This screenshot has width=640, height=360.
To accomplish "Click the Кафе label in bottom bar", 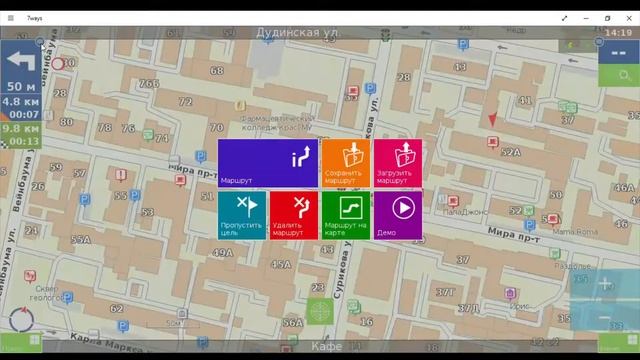I will [326, 347].
